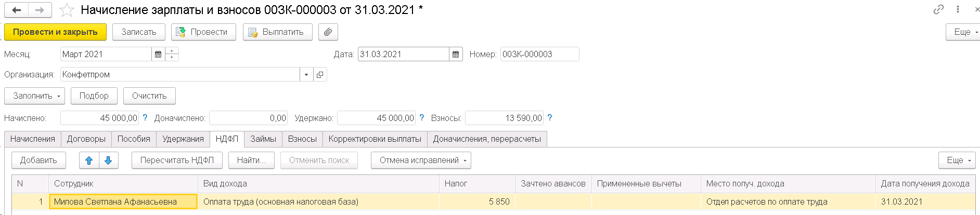
Task: Open calendar picker for Дата field
Action: 456,54
